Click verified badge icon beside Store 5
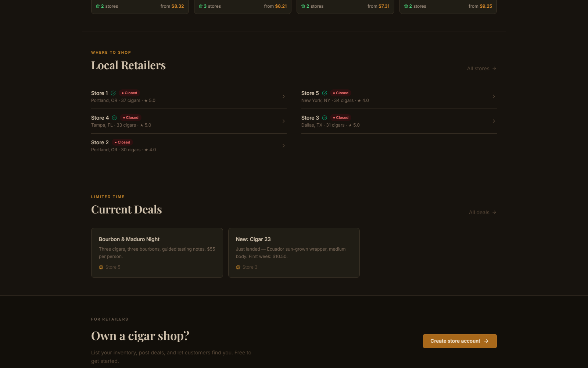Image resolution: width=588 pixels, height=368 pixels. tap(325, 93)
